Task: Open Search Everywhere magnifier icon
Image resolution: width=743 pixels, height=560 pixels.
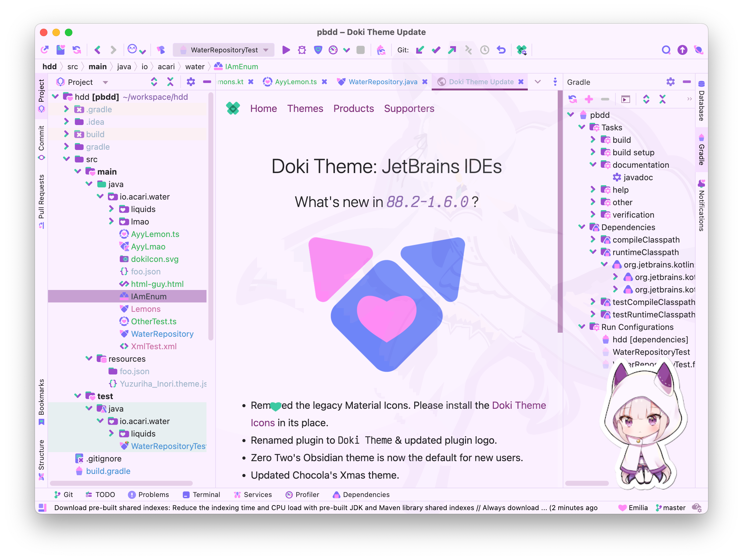Action: tap(666, 50)
